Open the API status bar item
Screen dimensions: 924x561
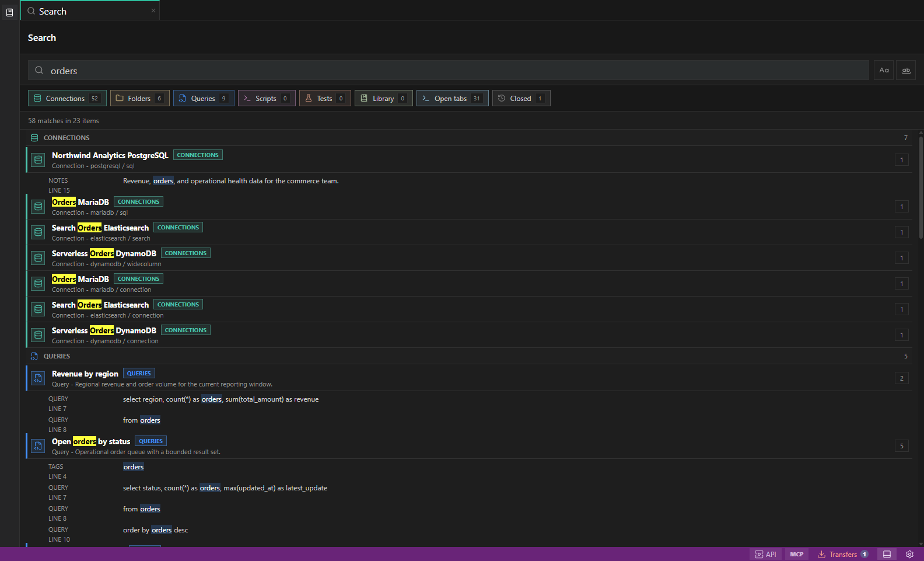click(766, 554)
